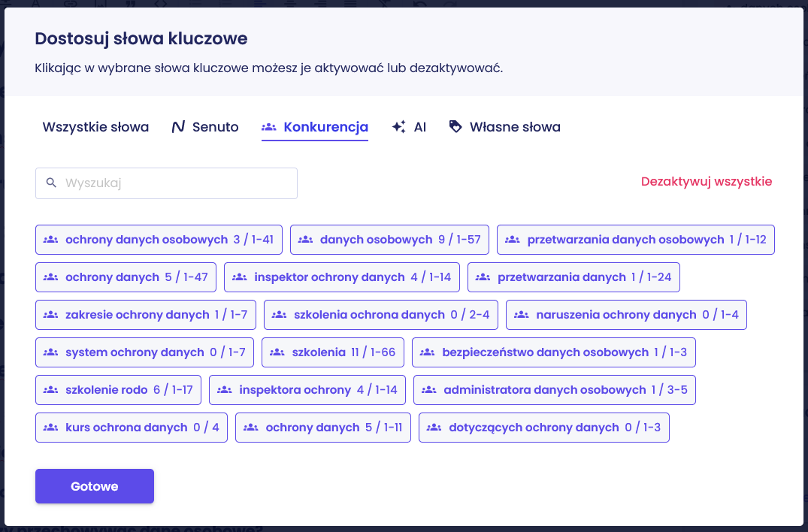Click the group icon on 'szkolenia' keyword
The image size is (808, 532).
coord(277,352)
